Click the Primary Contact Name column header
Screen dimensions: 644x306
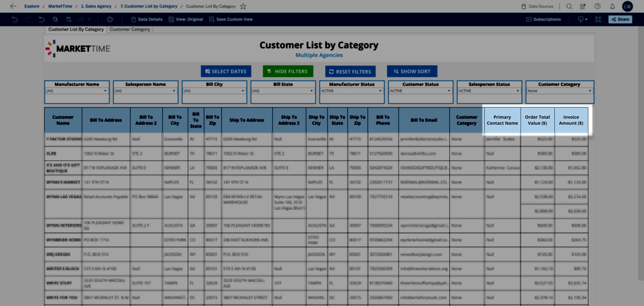502,120
